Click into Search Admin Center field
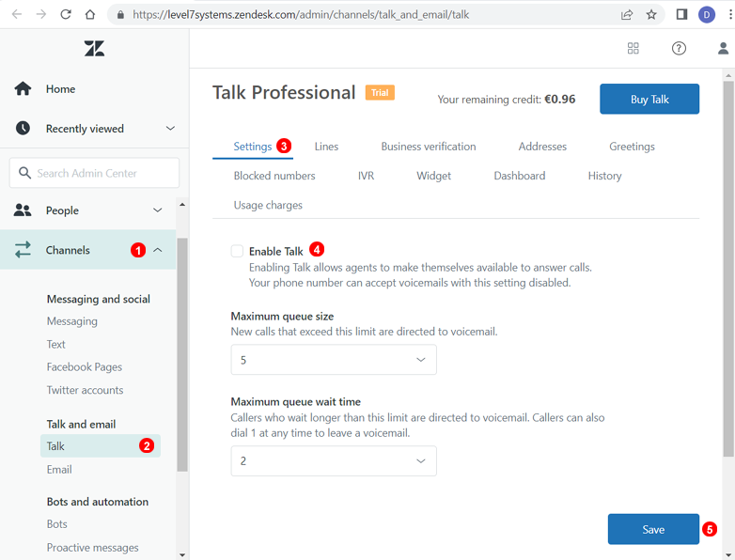 click(x=94, y=173)
